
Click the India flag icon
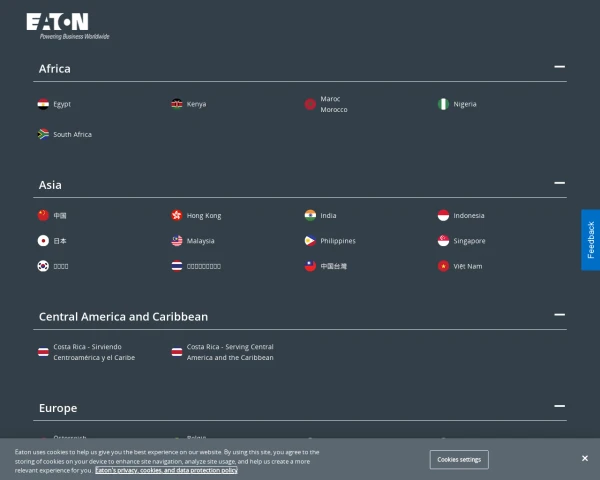310,215
